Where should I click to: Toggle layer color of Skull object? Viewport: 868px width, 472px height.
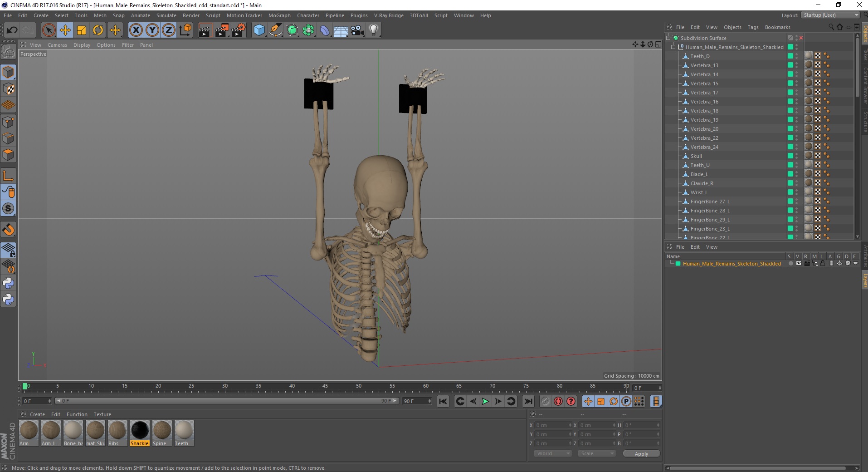[790, 156]
